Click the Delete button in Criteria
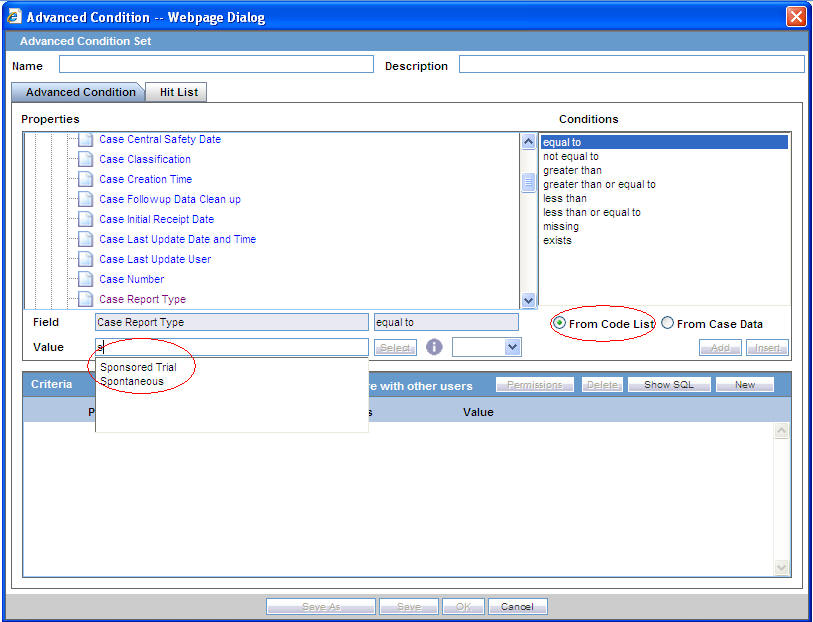 click(602, 385)
